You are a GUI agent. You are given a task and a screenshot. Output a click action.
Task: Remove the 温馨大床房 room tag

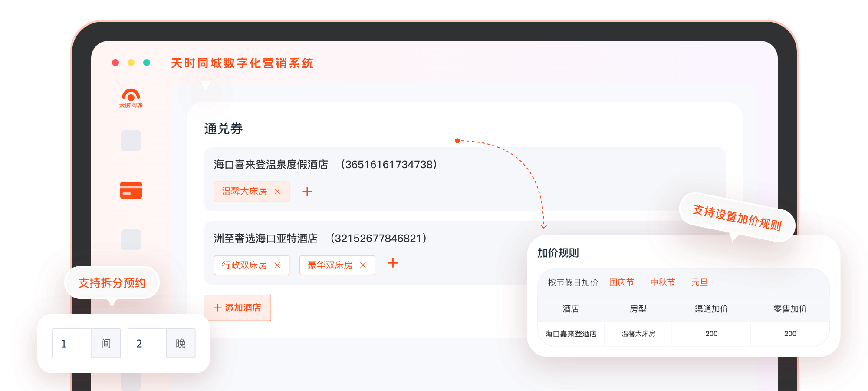point(277,192)
